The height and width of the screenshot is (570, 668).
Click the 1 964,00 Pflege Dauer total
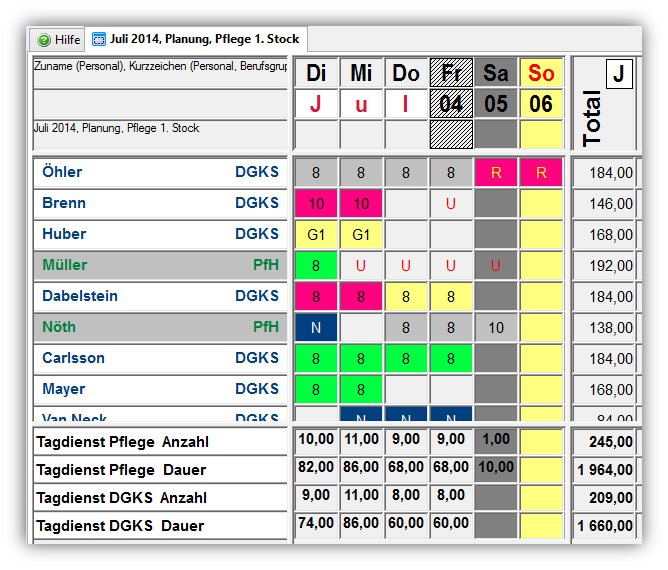606,469
